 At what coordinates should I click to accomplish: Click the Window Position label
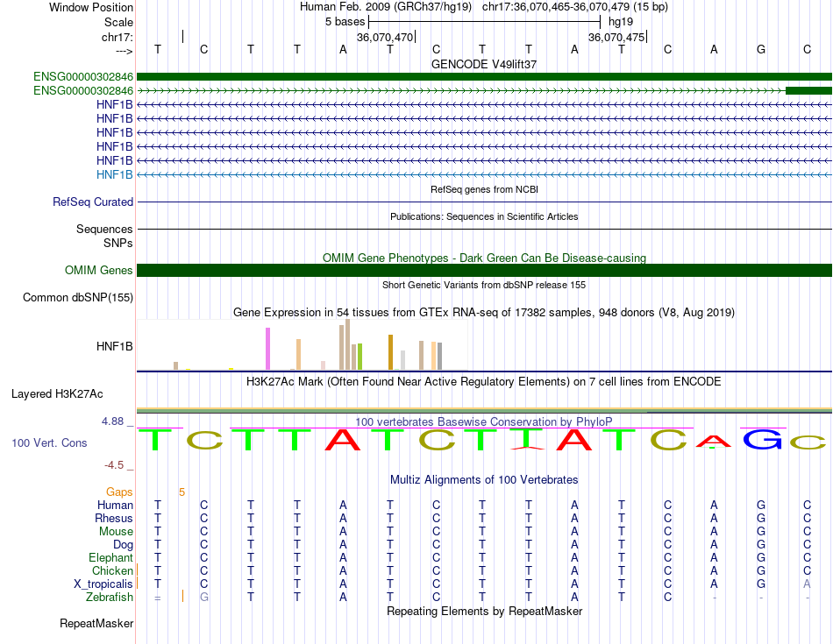click(x=91, y=7)
